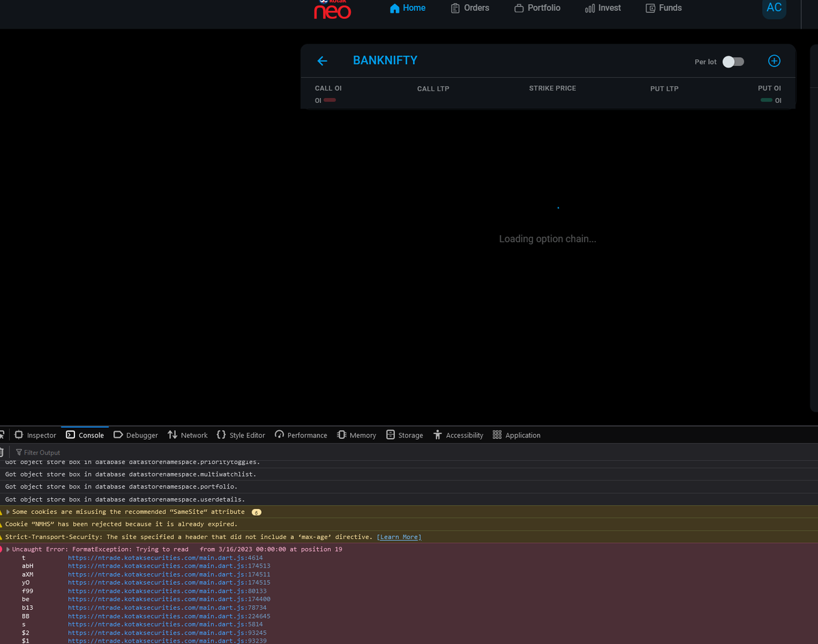
Task: Open the main.dart.js:174515 source link
Action: pos(169,583)
